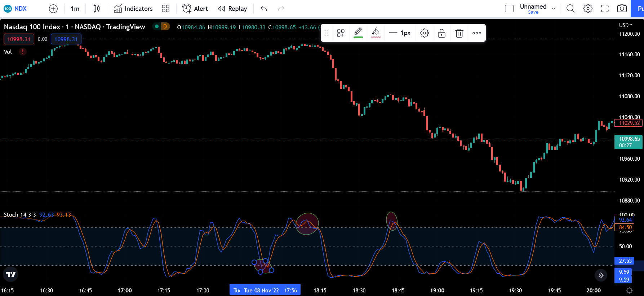Click the add symbol plus icon
Viewport: 644px width, 296px height.
tap(53, 9)
